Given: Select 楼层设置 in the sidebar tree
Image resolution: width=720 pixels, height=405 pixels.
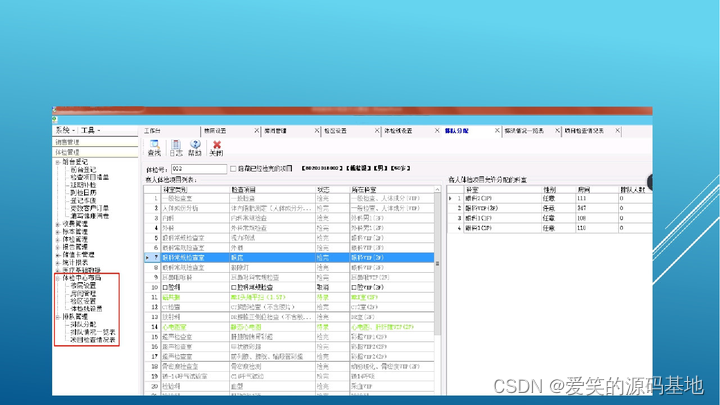Looking at the screenshot, I should (83, 286).
